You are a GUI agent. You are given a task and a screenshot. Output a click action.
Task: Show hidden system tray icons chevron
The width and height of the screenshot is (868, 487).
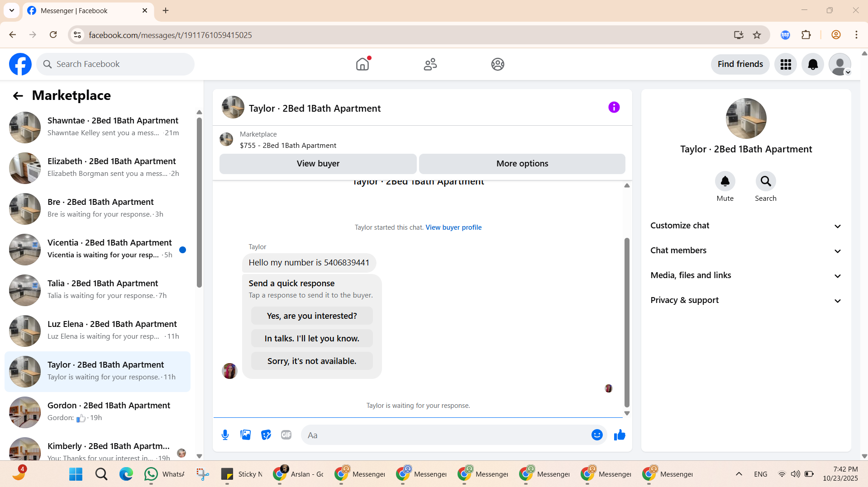tap(739, 474)
